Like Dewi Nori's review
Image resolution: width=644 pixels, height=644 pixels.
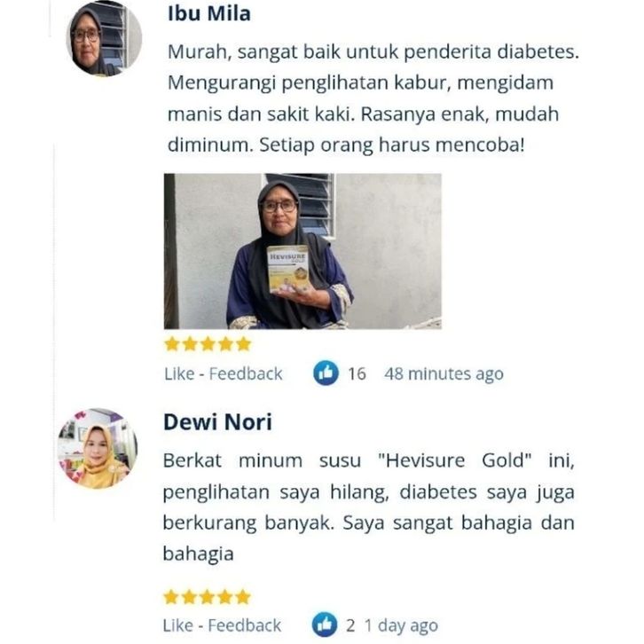coord(178,625)
